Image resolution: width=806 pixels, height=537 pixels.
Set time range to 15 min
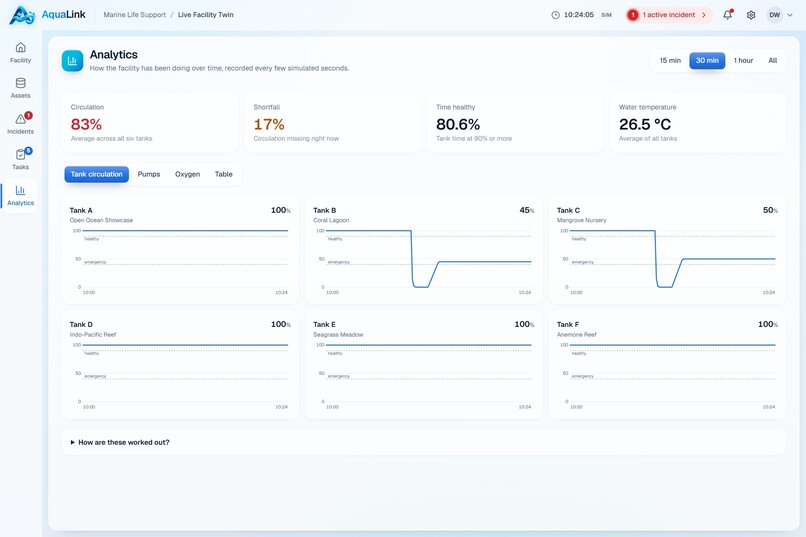click(670, 61)
